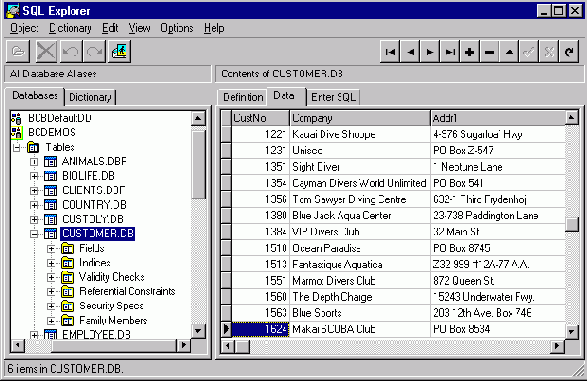Go to the first record in navigator
Image resolution: width=587 pixels, height=381 pixels.
(x=390, y=52)
